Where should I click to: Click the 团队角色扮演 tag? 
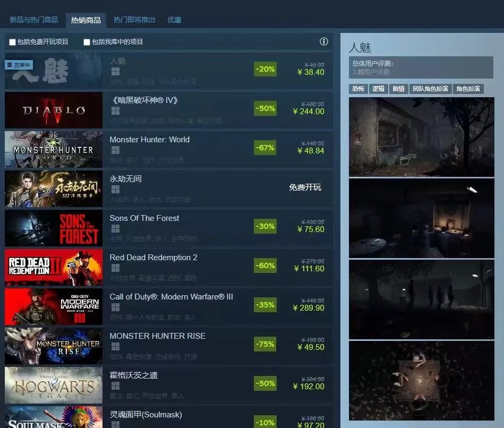coord(430,89)
